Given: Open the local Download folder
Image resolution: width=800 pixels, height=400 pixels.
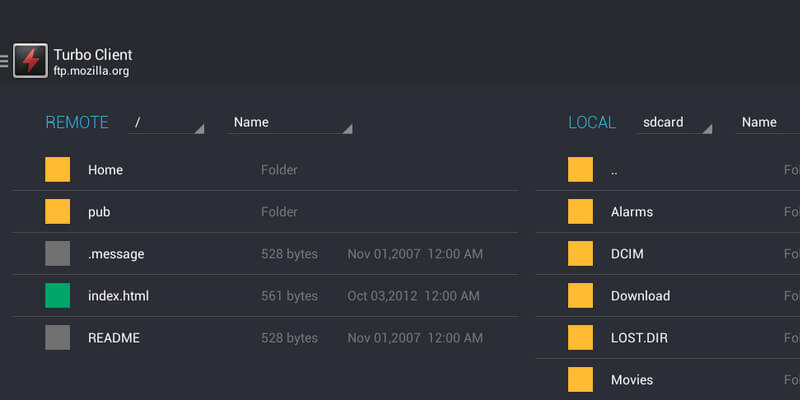Looking at the screenshot, I should point(640,296).
